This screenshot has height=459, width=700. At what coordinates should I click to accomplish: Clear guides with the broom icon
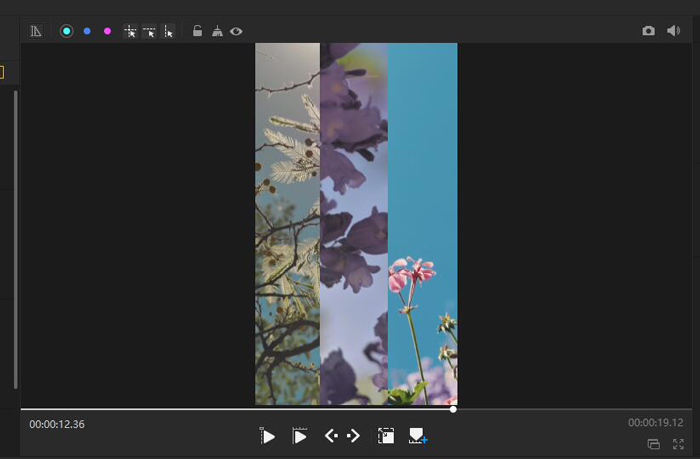217,31
